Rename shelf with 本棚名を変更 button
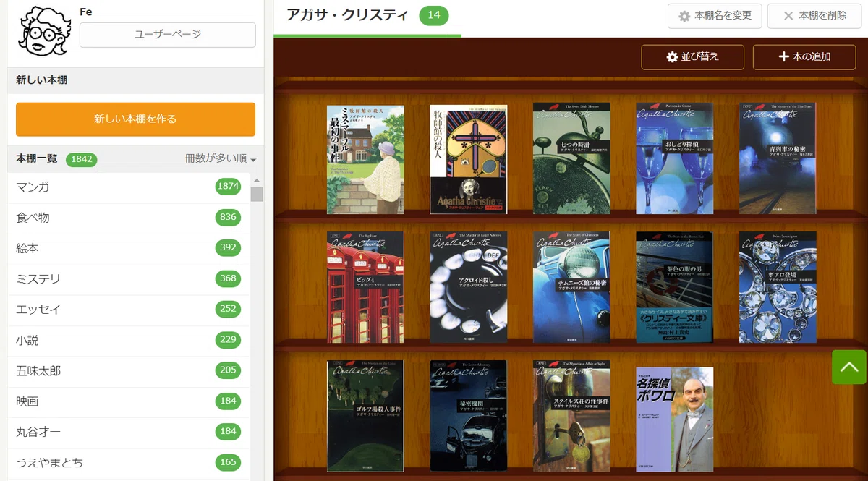The image size is (868, 481). pyautogui.click(x=715, y=15)
